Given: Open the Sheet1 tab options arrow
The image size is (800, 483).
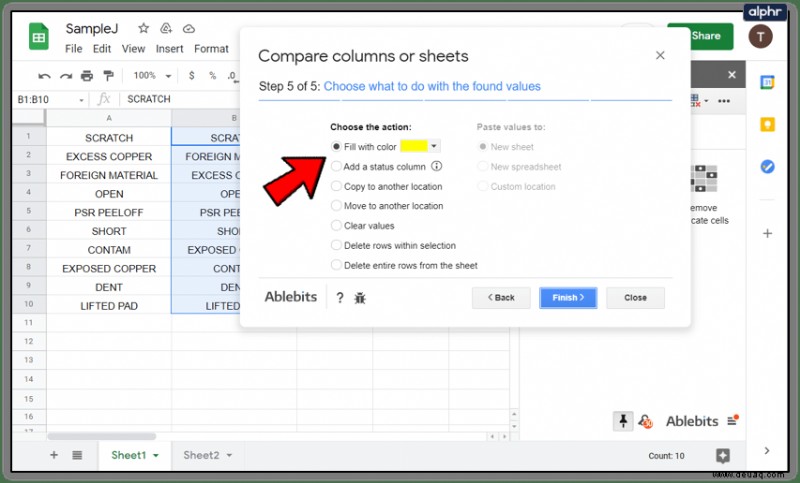Looking at the screenshot, I should [x=156, y=455].
